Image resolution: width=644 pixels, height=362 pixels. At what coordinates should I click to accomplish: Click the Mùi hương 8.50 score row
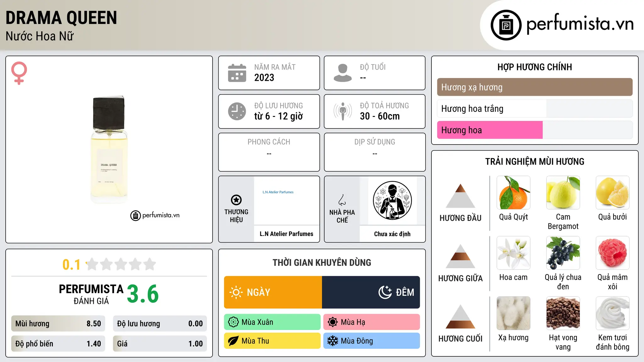click(58, 324)
